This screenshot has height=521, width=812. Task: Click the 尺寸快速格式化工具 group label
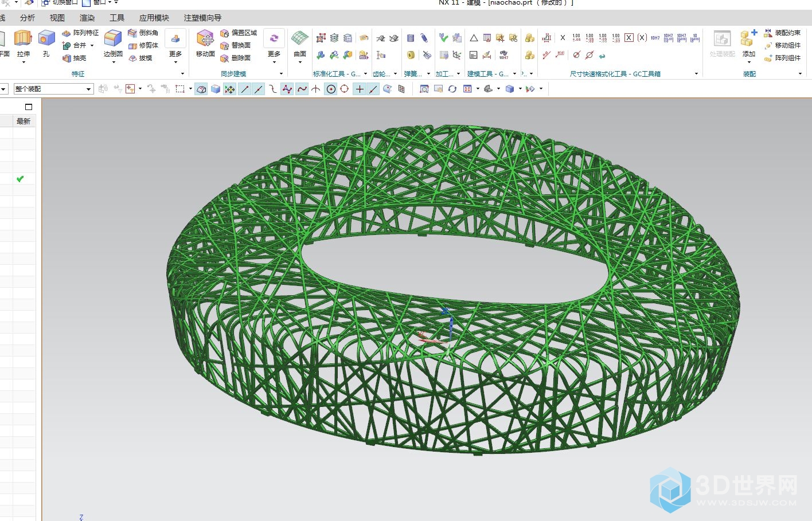[x=615, y=74]
